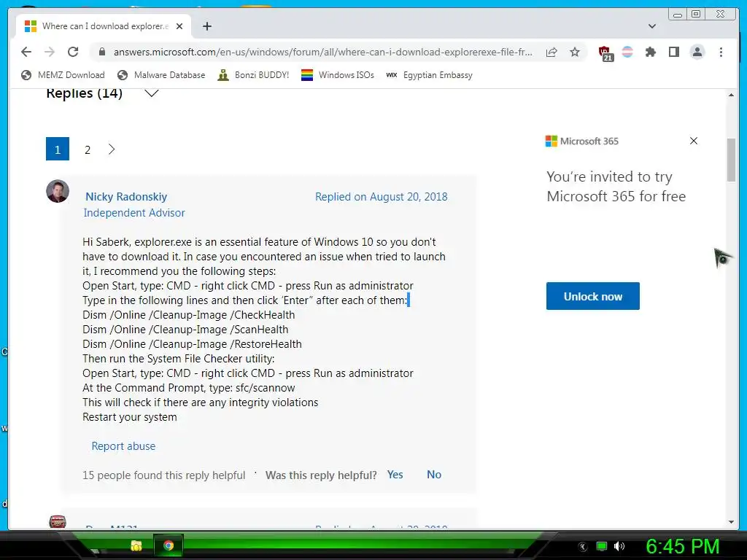Image resolution: width=747 pixels, height=560 pixels.
Task: Share this page using the share icon
Action: (x=551, y=52)
